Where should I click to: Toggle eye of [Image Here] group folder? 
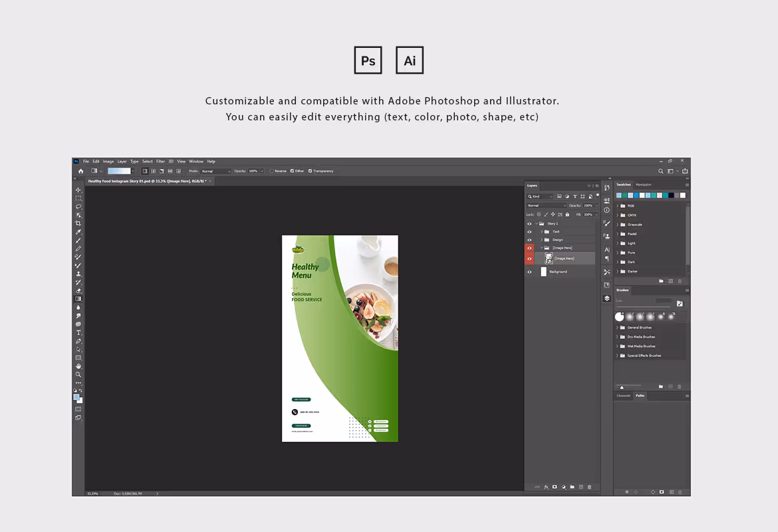pyautogui.click(x=529, y=247)
